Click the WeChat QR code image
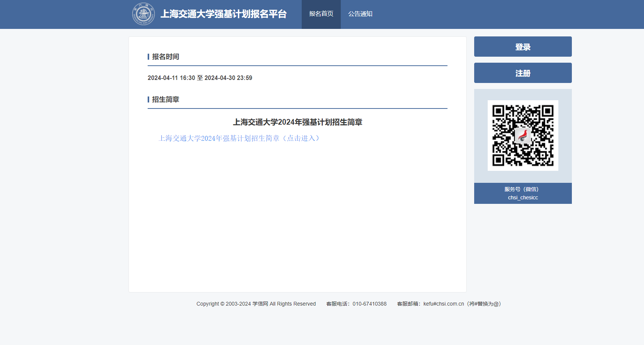Screen dimensions: 644x345 pos(523,136)
